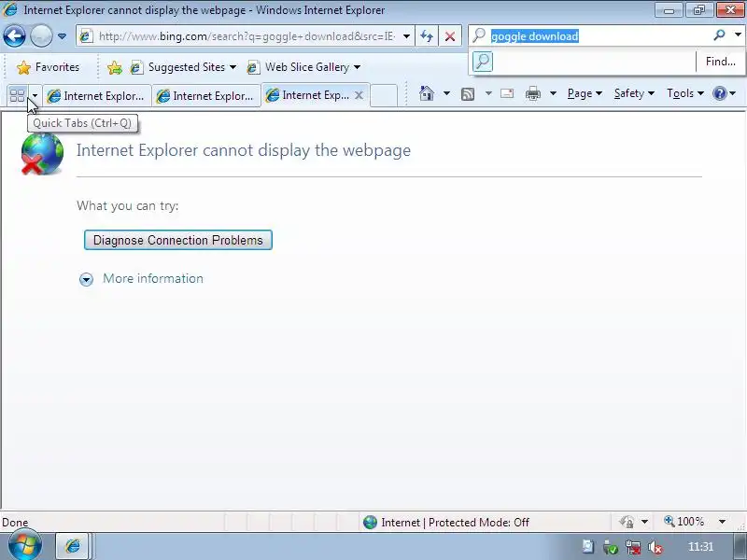
Task: Expand More information arrow
Action: coord(86,279)
